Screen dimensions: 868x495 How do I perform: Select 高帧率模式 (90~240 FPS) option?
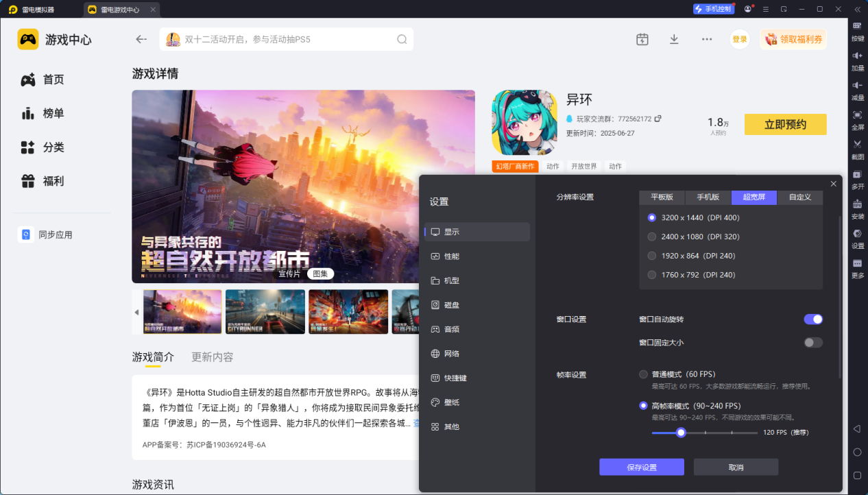pos(690,405)
